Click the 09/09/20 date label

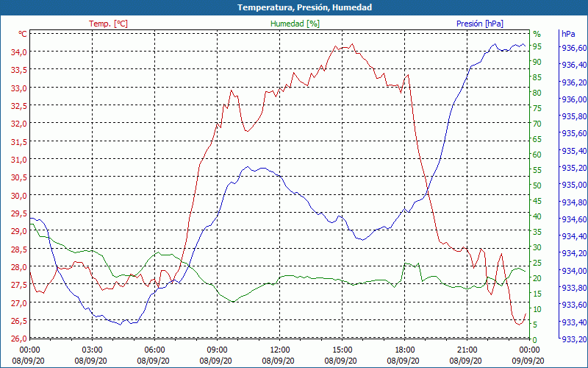(528, 361)
